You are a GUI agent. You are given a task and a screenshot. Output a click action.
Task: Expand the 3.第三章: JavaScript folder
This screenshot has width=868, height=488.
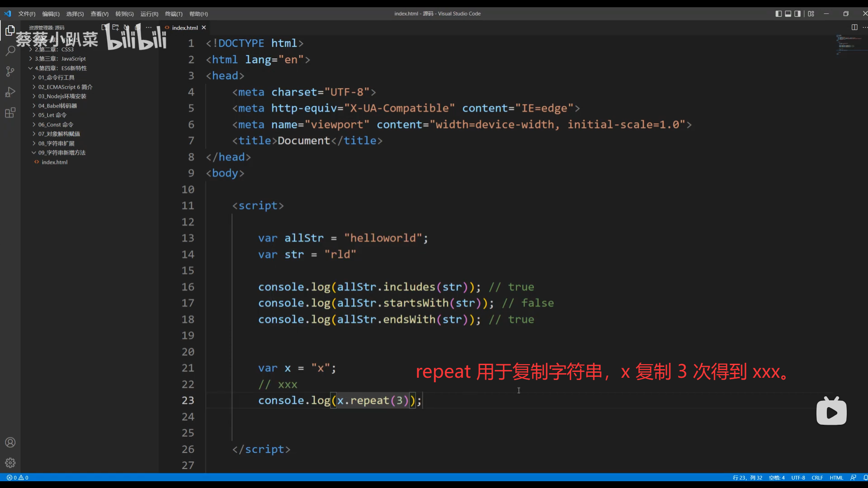coord(60,59)
